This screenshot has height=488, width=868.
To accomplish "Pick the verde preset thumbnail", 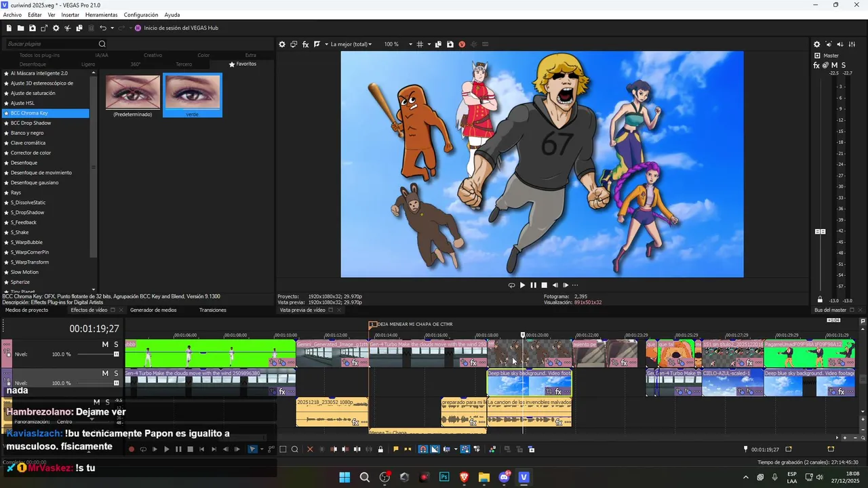I will coord(193,96).
